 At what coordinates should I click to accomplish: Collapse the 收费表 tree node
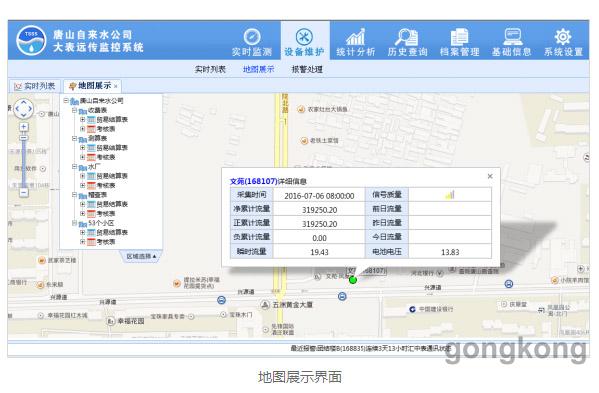(75, 110)
